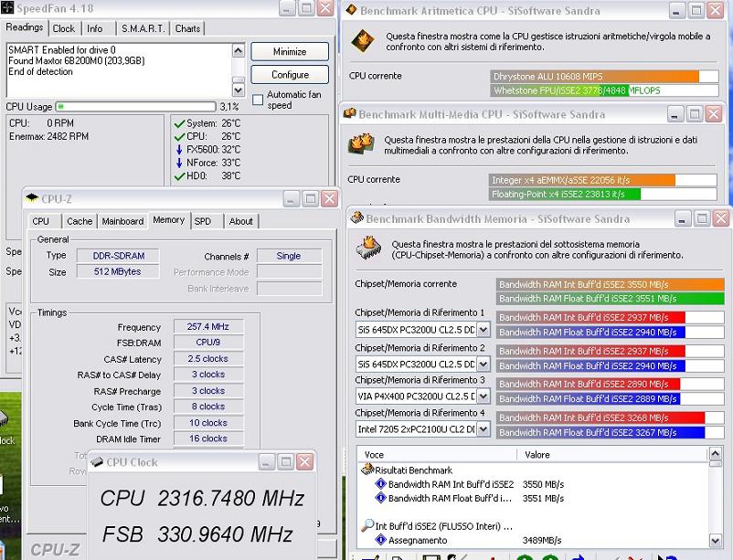
Task: Select the 'Enermax: 2482 RPM' fan reading
Action: pyautogui.click(x=49, y=136)
